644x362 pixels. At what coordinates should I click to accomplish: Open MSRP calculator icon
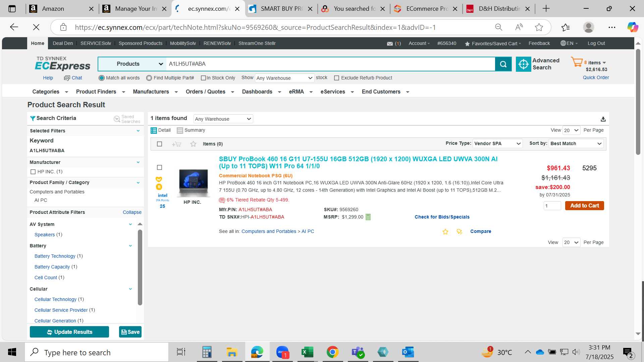(x=368, y=217)
